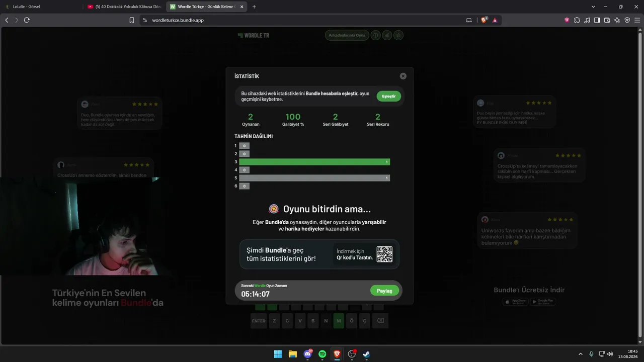The image size is (644, 362).
Task: Click the Google Play download badge
Action: click(544, 302)
